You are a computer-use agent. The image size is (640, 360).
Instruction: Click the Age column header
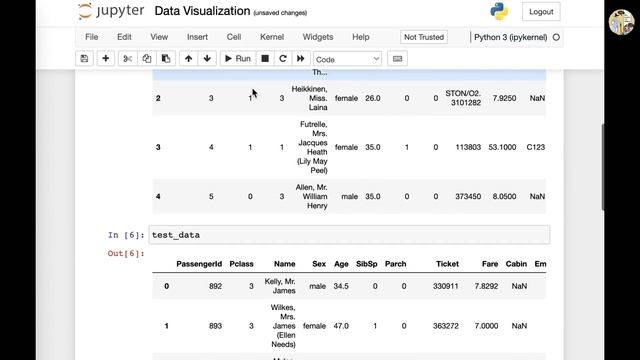[x=341, y=264]
